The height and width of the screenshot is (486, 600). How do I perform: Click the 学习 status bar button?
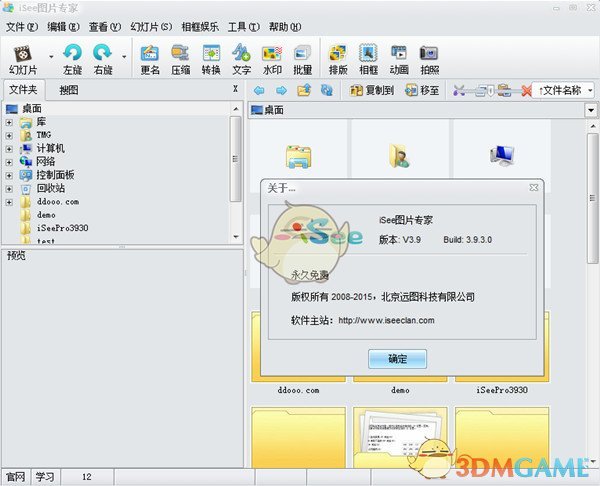pos(45,477)
